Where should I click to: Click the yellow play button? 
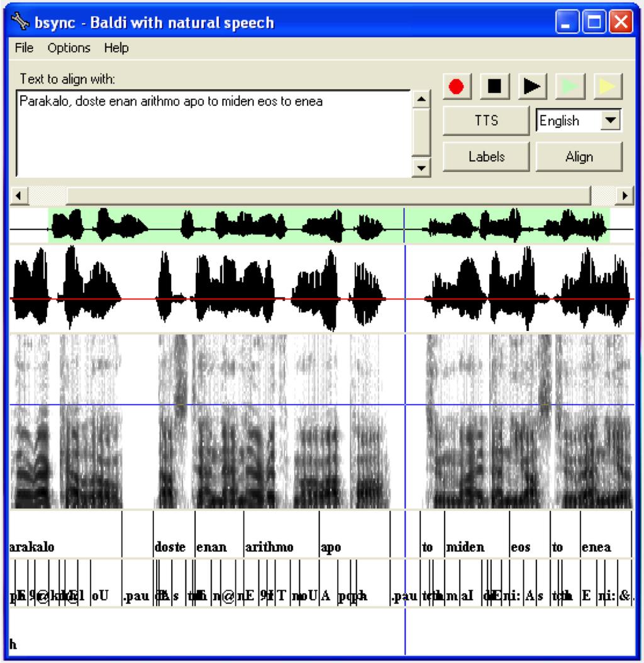[x=608, y=87]
